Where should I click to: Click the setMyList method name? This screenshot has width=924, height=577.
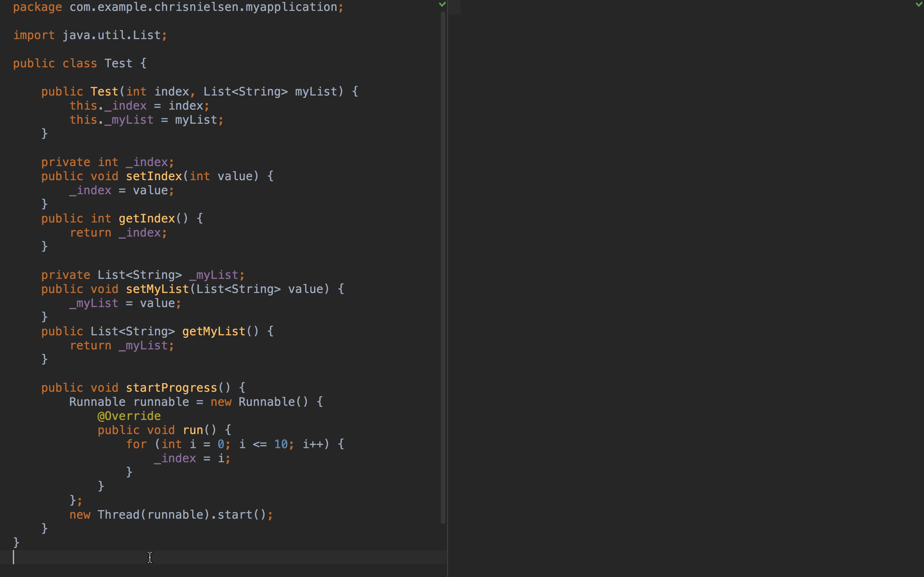157,289
